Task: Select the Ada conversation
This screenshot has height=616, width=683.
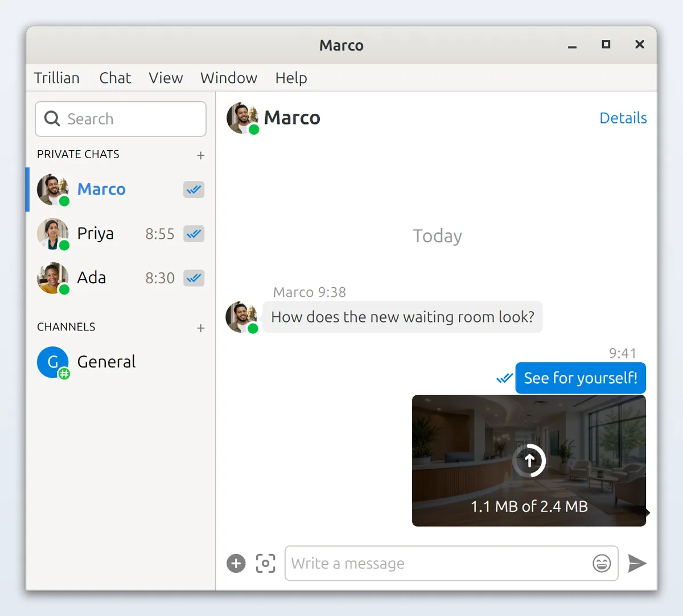Action: click(121, 278)
